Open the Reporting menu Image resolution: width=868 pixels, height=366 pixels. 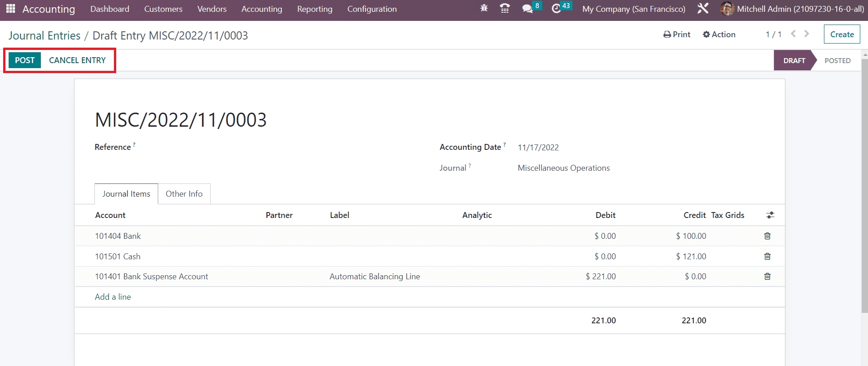coord(315,9)
